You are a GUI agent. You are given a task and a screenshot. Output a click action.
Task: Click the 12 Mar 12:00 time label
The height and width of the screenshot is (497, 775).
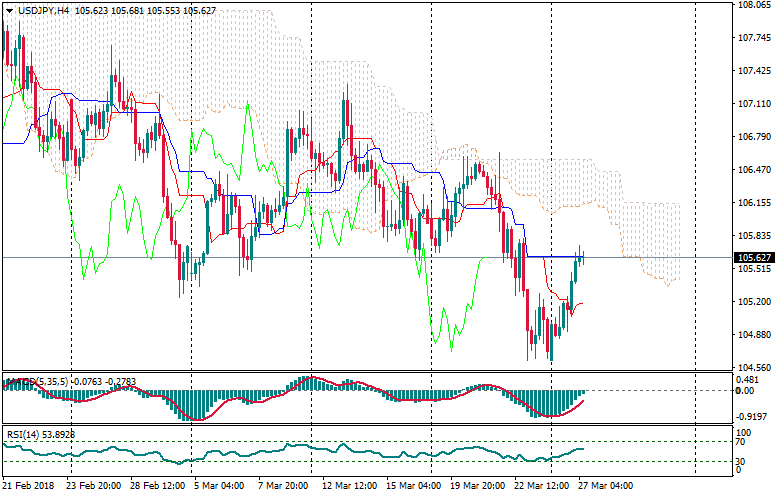pos(349,485)
